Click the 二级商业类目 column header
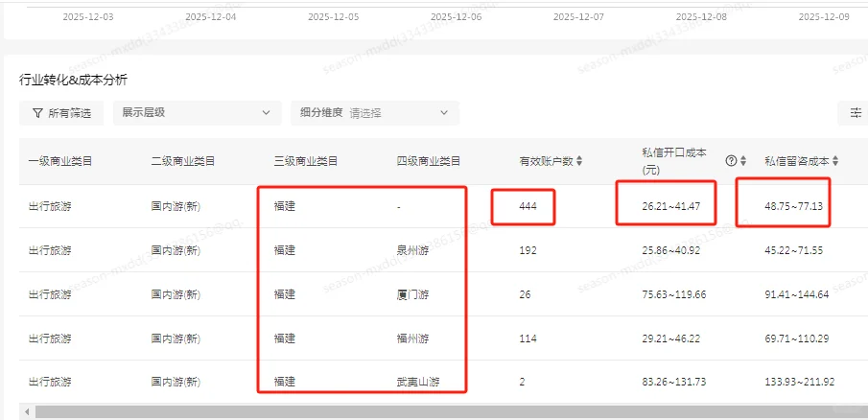868x420 pixels. tap(182, 162)
